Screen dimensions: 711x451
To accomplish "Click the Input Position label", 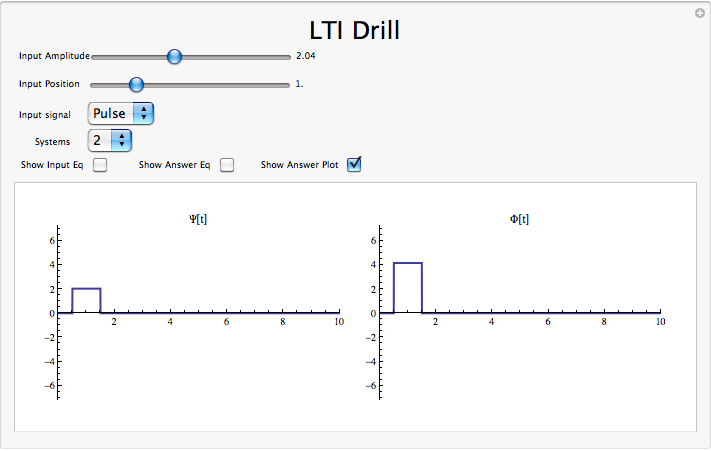I will [49, 85].
